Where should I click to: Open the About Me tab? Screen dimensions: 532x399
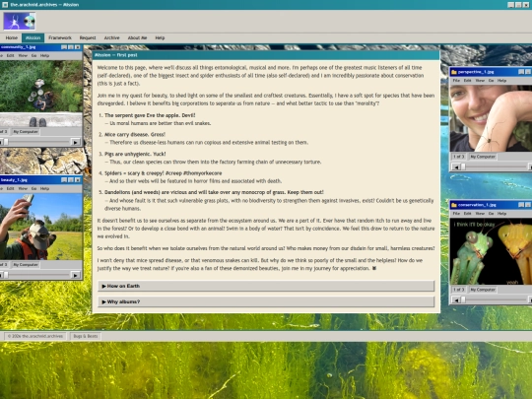coord(137,37)
